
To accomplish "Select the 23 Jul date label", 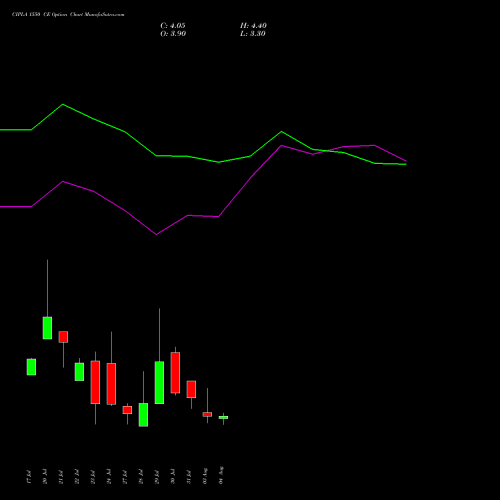I will tap(93, 477).
